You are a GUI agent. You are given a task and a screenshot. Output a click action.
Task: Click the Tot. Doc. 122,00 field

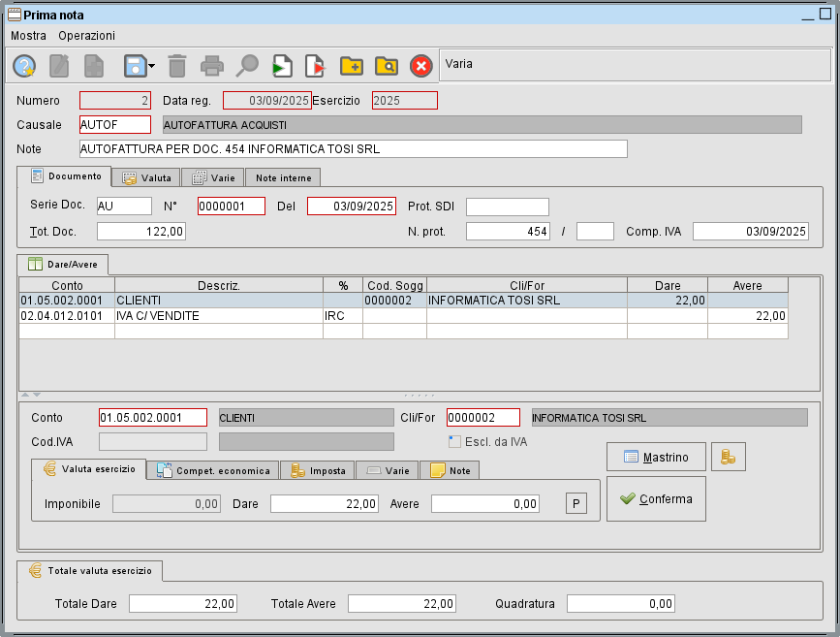pyautogui.click(x=141, y=231)
